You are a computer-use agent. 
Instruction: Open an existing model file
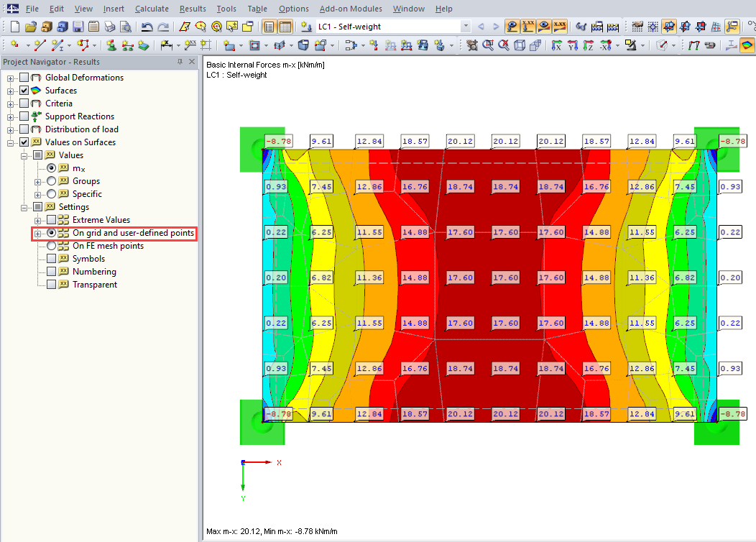(30, 27)
